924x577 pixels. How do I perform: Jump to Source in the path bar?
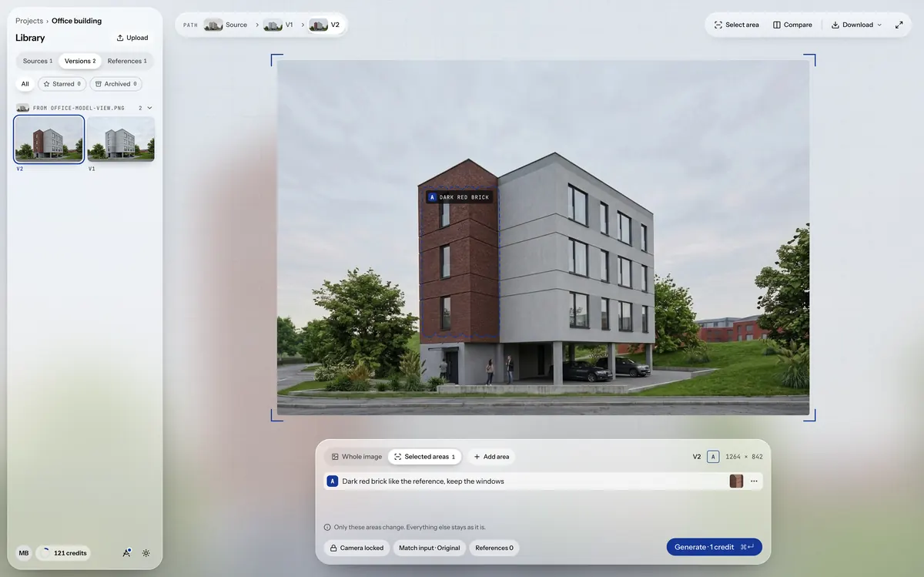pyautogui.click(x=226, y=25)
